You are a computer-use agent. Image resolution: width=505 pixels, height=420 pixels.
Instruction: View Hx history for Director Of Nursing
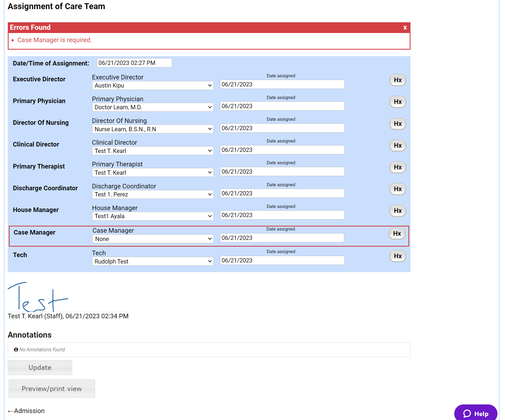pos(398,124)
